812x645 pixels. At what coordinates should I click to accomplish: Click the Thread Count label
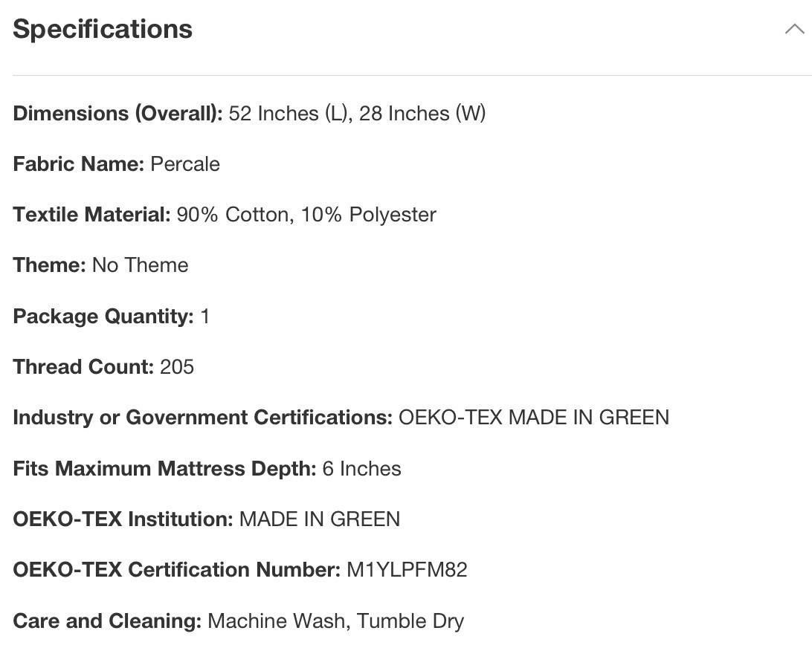[83, 366]
